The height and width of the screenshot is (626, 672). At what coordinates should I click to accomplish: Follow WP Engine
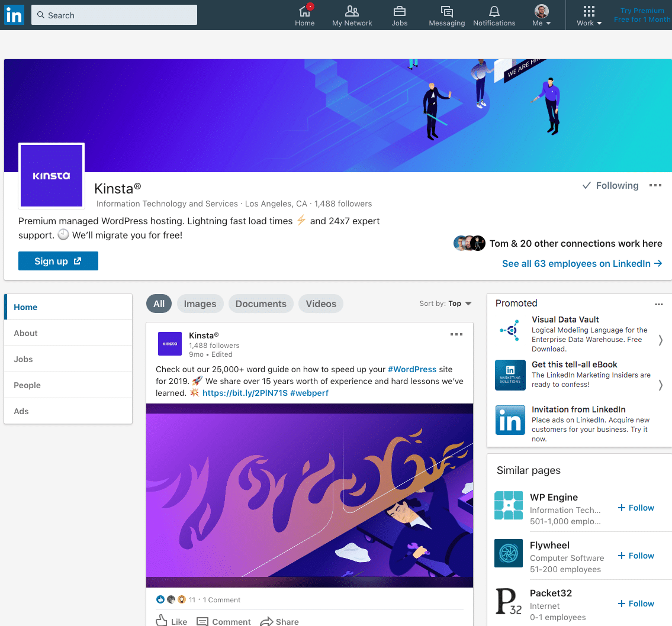coord(635,508)
